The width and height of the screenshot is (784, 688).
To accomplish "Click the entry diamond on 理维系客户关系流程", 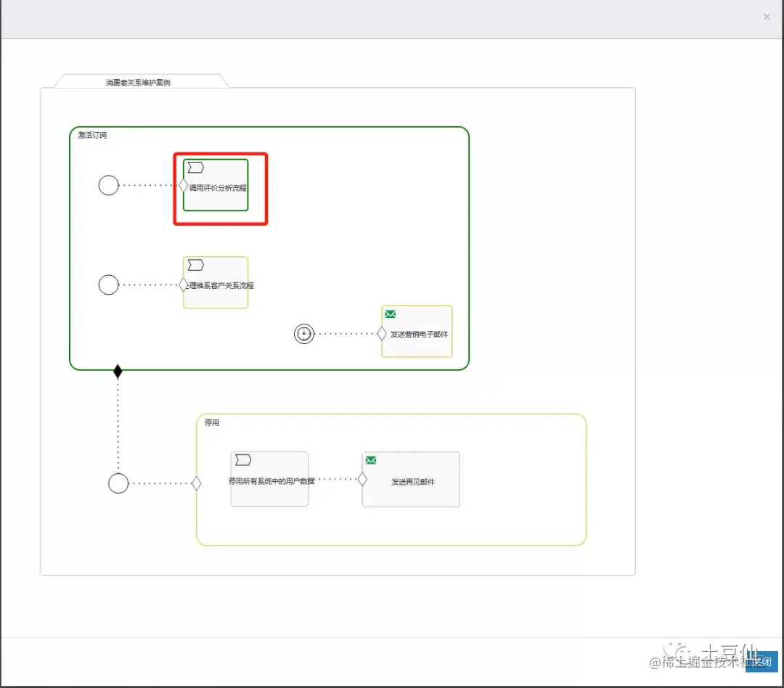I will [184, 285].
